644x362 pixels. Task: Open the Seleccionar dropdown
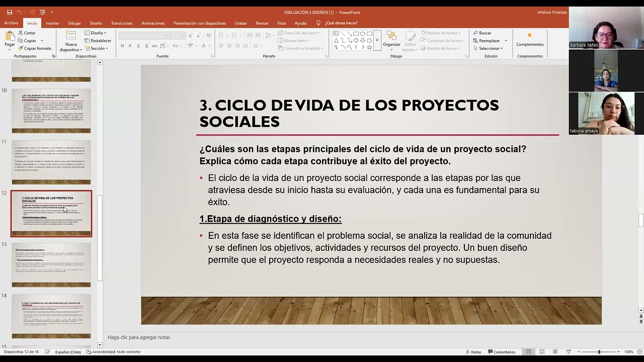[488, 49]
